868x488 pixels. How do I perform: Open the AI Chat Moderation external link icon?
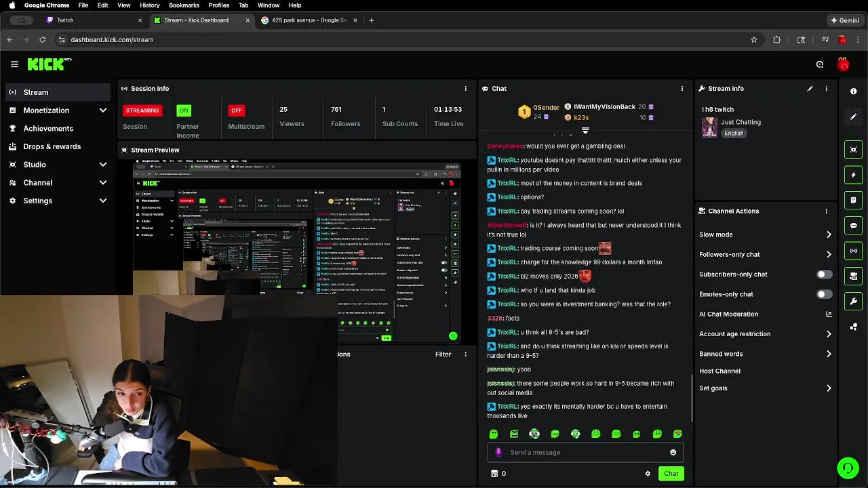point(829,314)
